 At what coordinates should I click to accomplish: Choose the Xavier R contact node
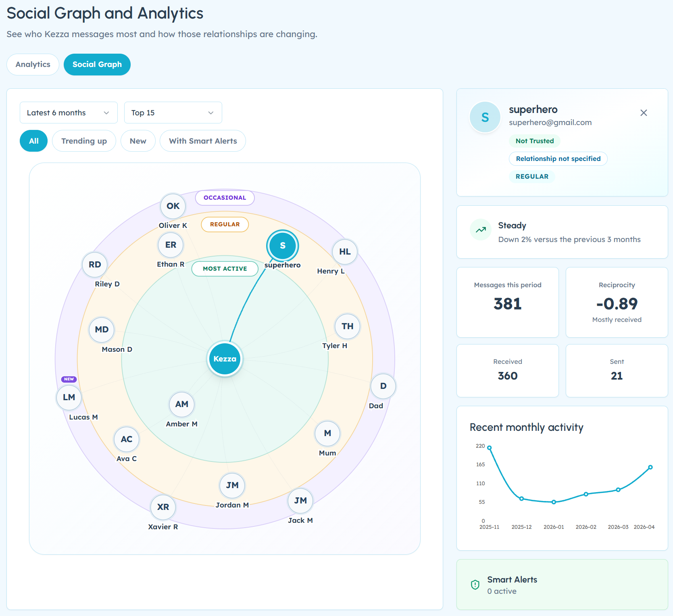(x=163, y=507)
